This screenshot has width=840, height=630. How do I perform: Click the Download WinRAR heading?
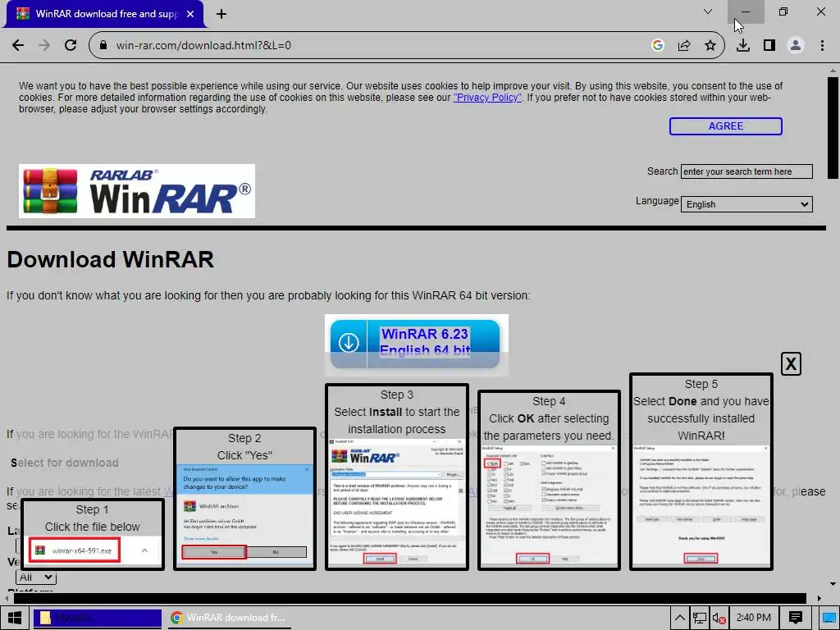coord(111,259)
